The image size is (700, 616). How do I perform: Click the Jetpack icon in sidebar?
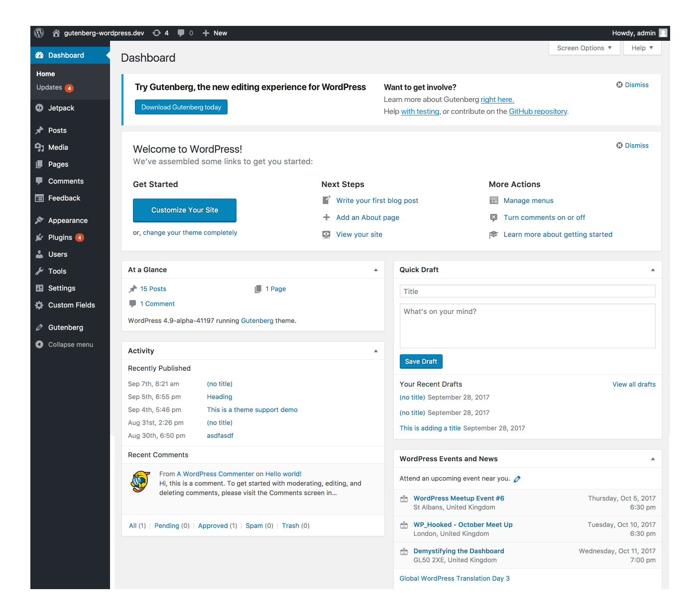39,108
